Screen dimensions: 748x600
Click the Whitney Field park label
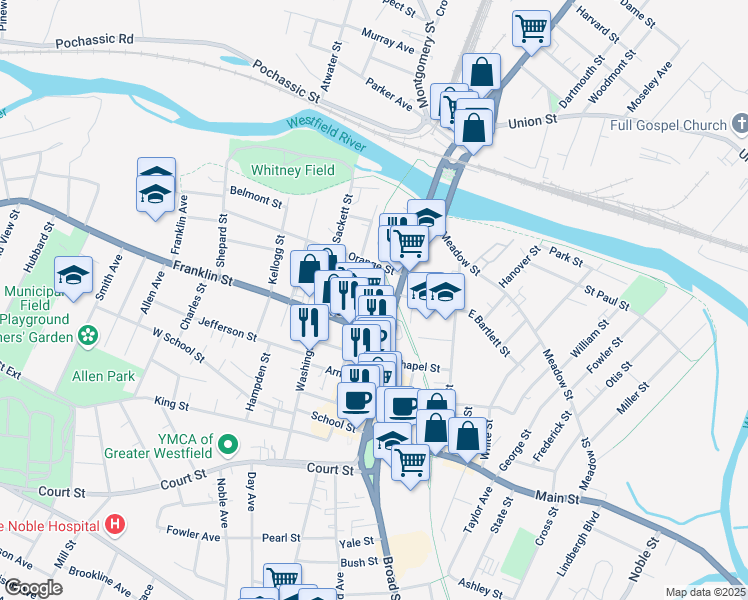click(293, 170)
